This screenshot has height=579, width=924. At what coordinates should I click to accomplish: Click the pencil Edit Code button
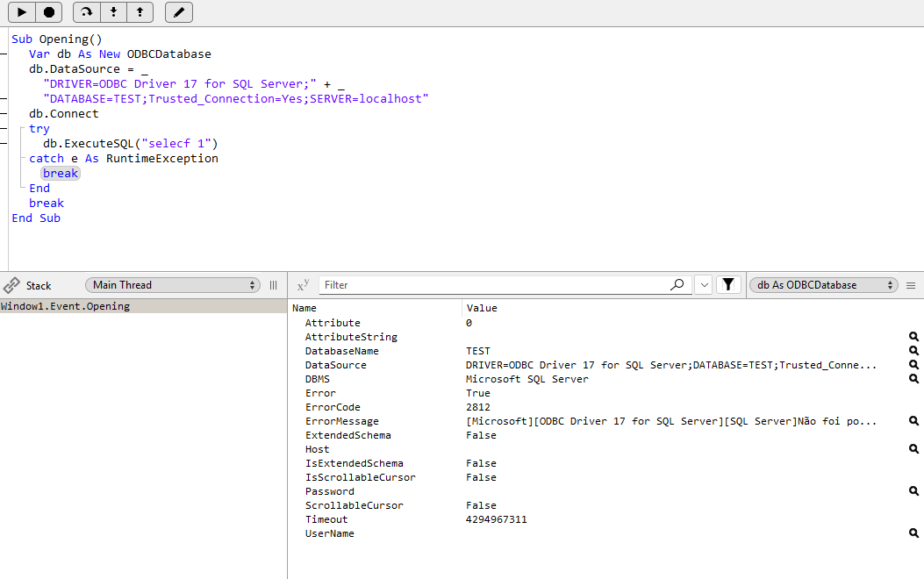pos(179,12)
